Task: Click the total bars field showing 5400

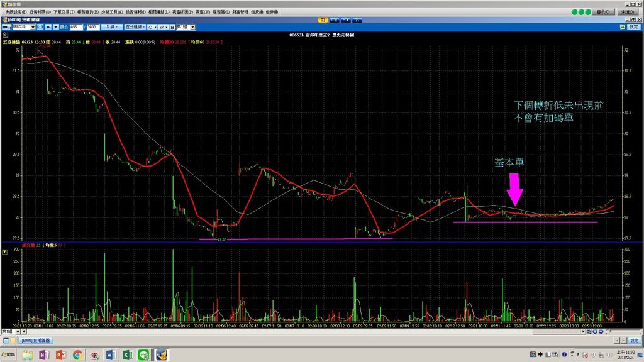Action: tap(93, 26)
